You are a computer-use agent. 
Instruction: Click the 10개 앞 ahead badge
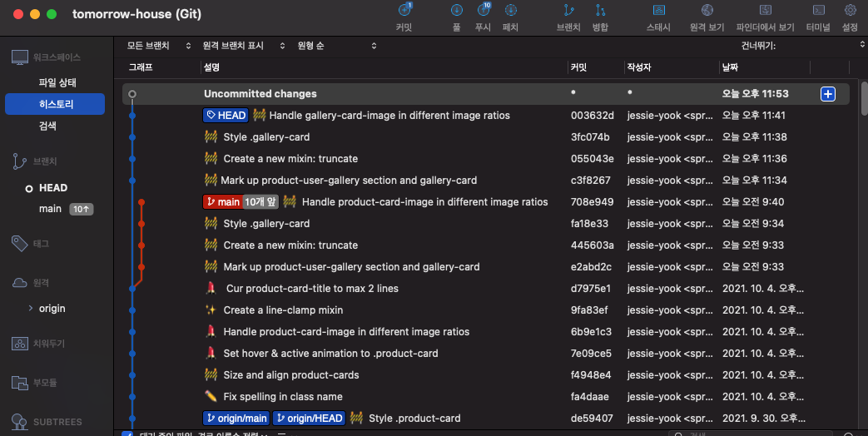260,202
